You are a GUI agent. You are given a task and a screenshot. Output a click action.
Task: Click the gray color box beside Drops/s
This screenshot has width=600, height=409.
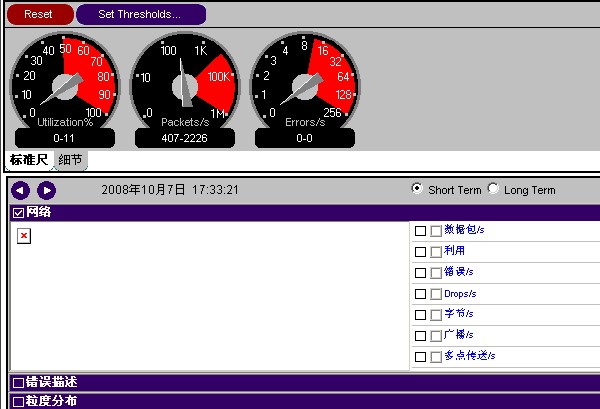[435, 294]
